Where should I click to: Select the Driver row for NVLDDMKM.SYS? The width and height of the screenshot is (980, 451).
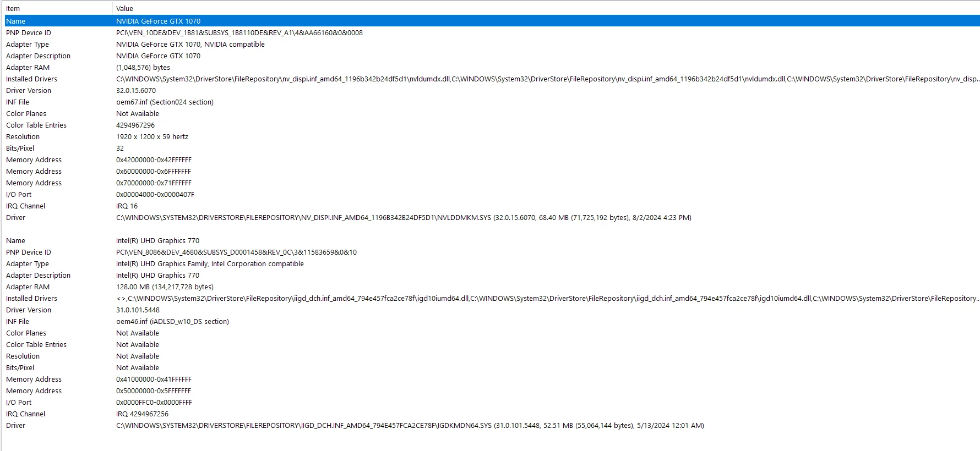click(x=492, y=217)
